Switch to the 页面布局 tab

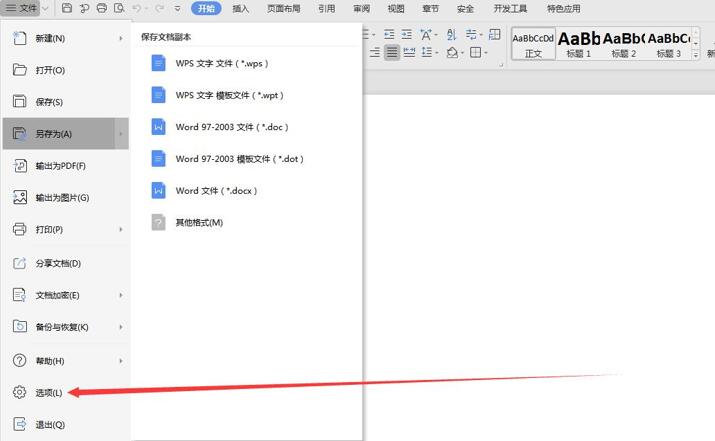pyautogui.click(x=284, y=8)
